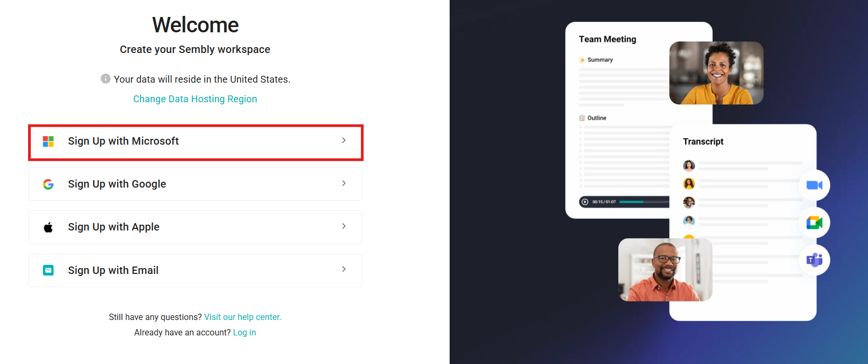The image size is (868, 364).
Task: Open the Visit our help center link
Action: (242, 317)
